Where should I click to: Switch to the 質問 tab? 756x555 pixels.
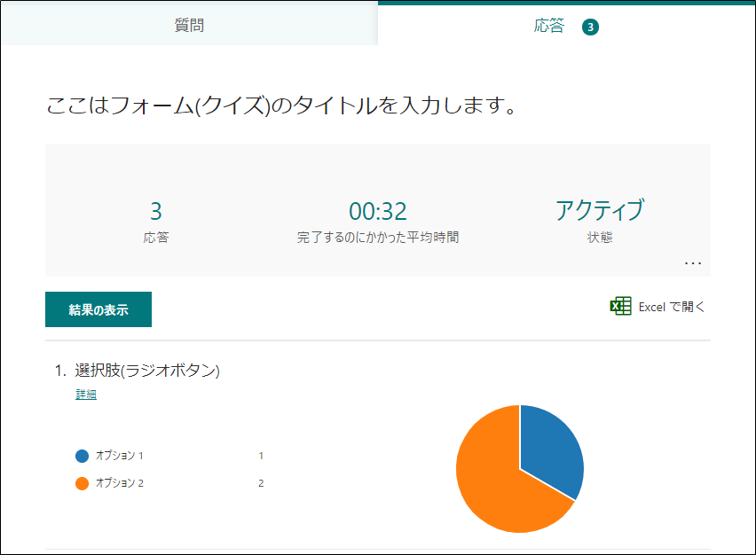coord(188,25)
